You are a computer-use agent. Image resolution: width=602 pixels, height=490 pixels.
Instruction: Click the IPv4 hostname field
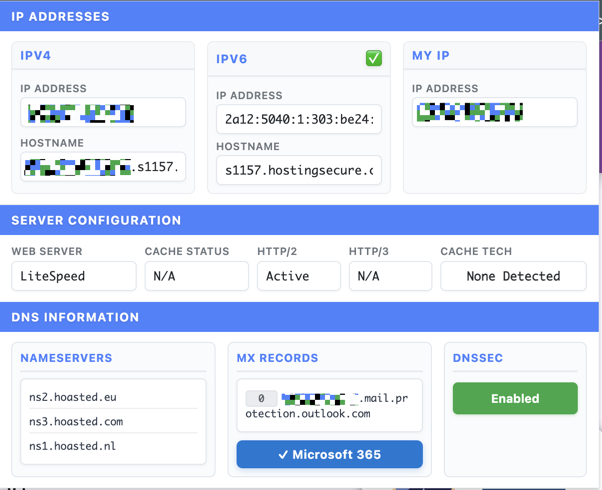(x=103, y=167)
